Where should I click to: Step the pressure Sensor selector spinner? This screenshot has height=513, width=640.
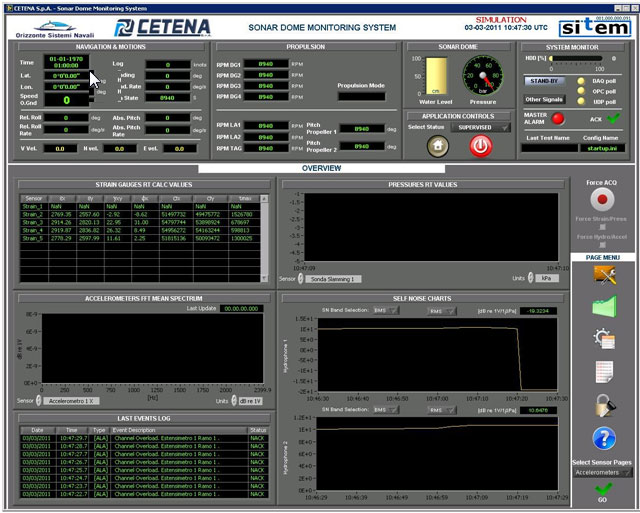[300, 279]
